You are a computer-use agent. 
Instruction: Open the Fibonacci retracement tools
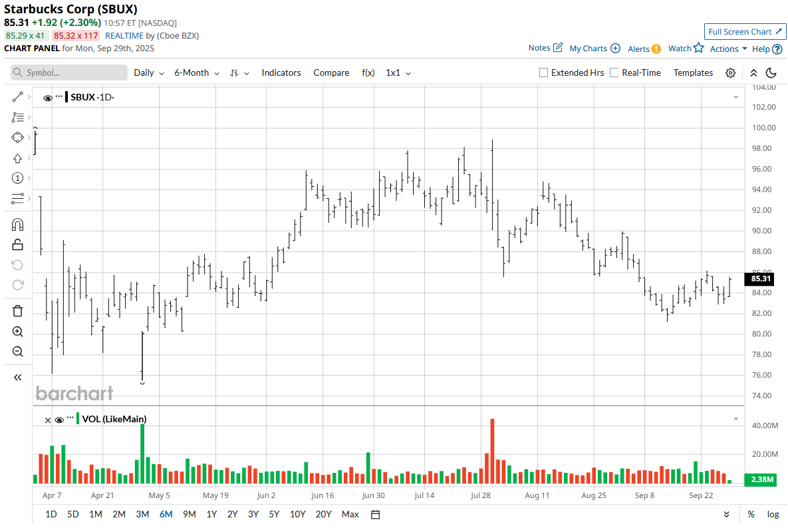pos(17,117)
